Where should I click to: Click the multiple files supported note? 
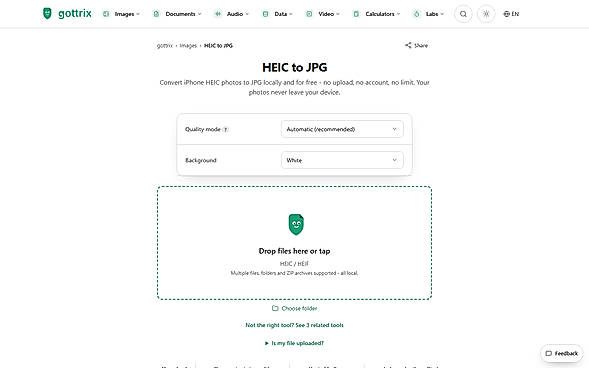coord(294,273)
